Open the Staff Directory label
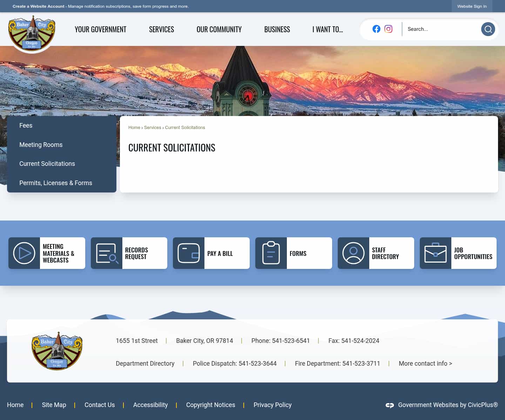The image size is (505, 420). click(385, 253)
